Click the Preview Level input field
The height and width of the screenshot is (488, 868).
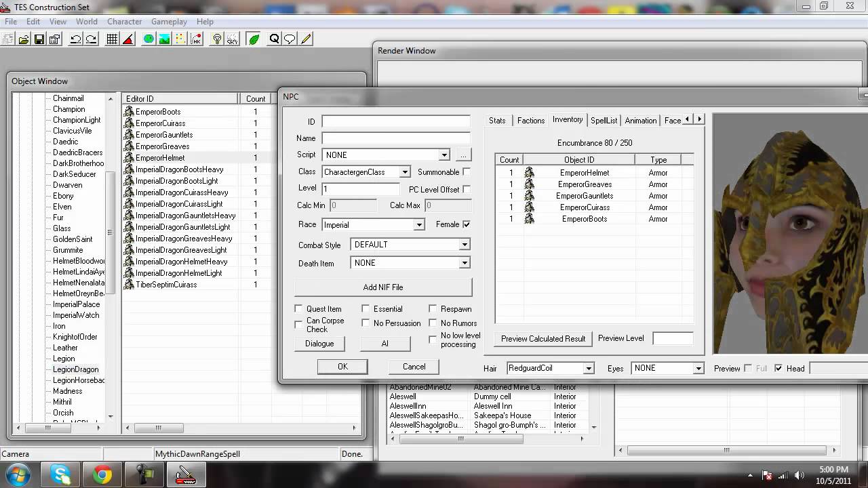[673, 338]
